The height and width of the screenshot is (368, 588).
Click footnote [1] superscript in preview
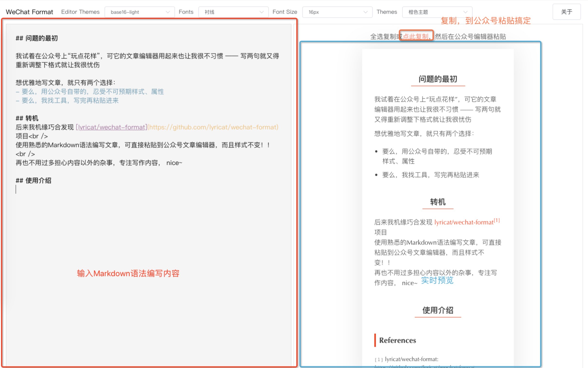click(x=497, y=220)
